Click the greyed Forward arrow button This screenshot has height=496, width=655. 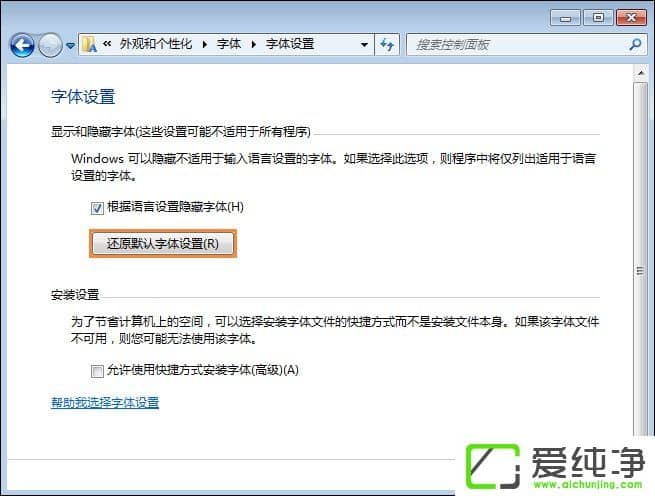(50, 45)
